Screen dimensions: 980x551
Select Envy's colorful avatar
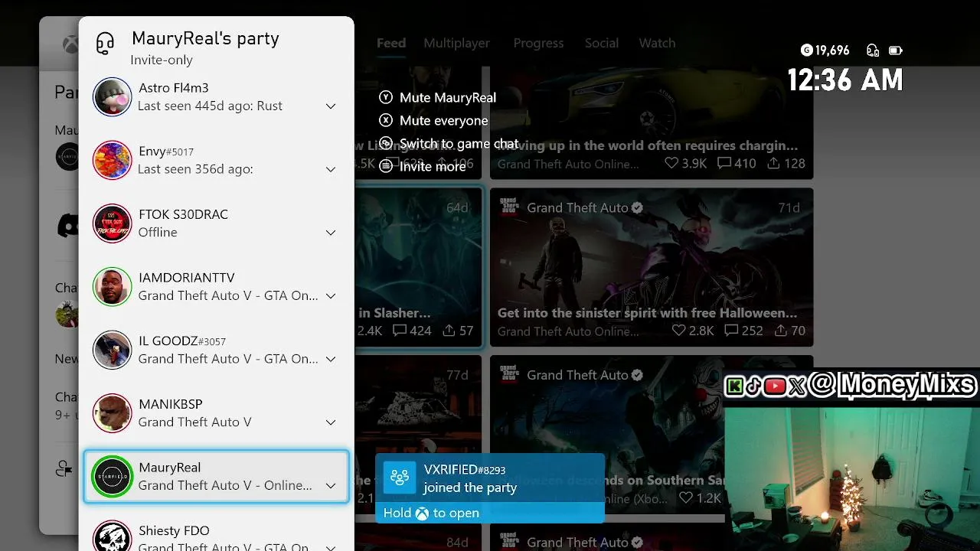[113, 161]
